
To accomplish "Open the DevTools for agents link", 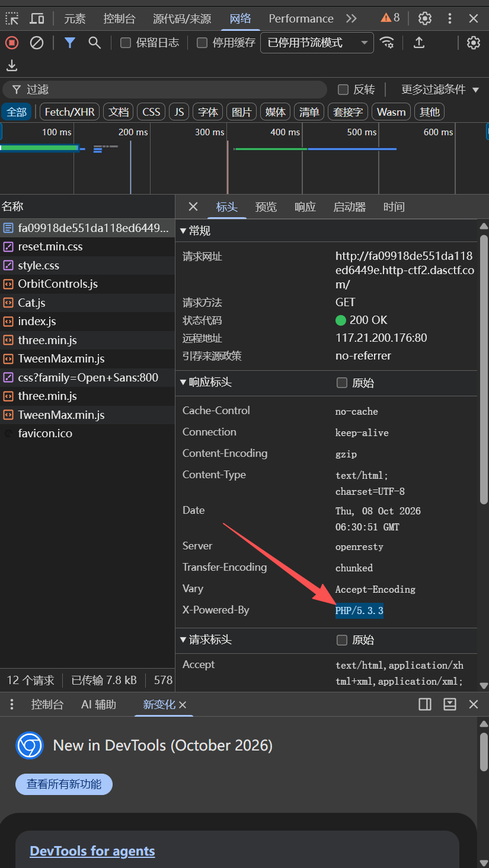I will point(92,851).
